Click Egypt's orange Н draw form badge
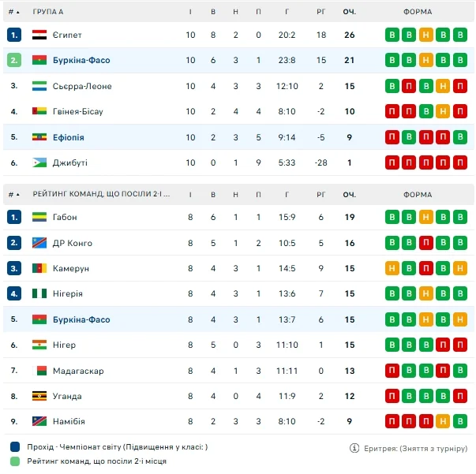The height and width of the screenshot is (474, 476). [425, 35]
